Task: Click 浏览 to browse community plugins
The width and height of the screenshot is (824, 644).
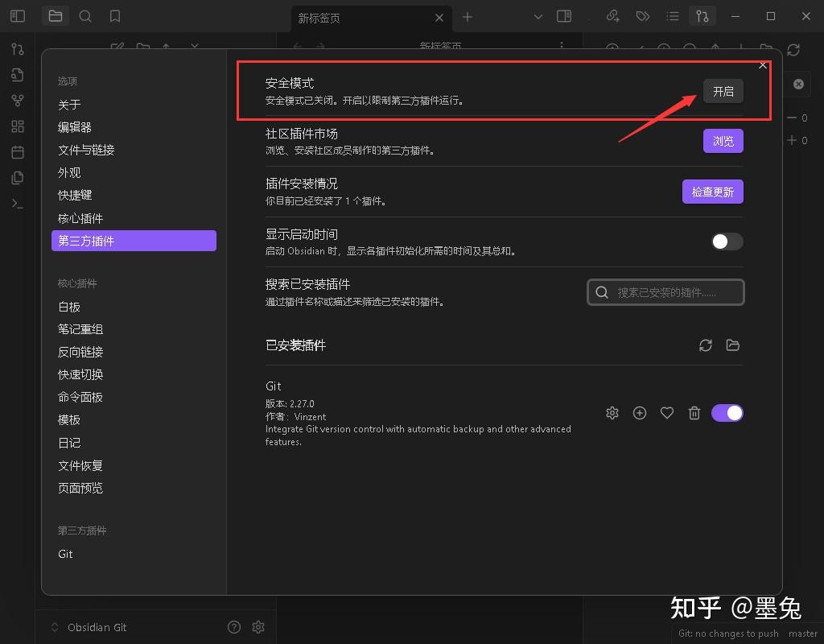Action: (x=722, y=140)
